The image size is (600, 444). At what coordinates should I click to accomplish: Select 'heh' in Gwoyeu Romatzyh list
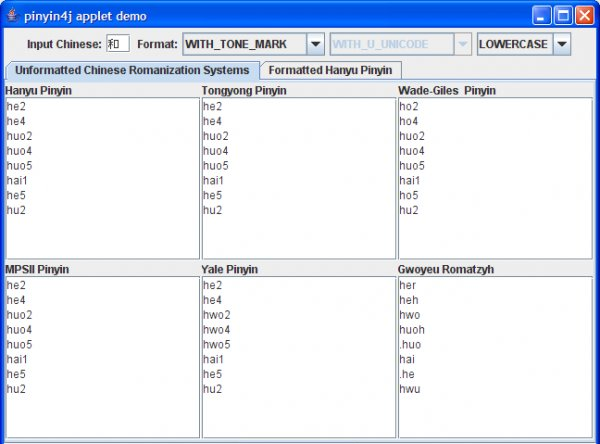pyautogui.click(x=409, y=300)
